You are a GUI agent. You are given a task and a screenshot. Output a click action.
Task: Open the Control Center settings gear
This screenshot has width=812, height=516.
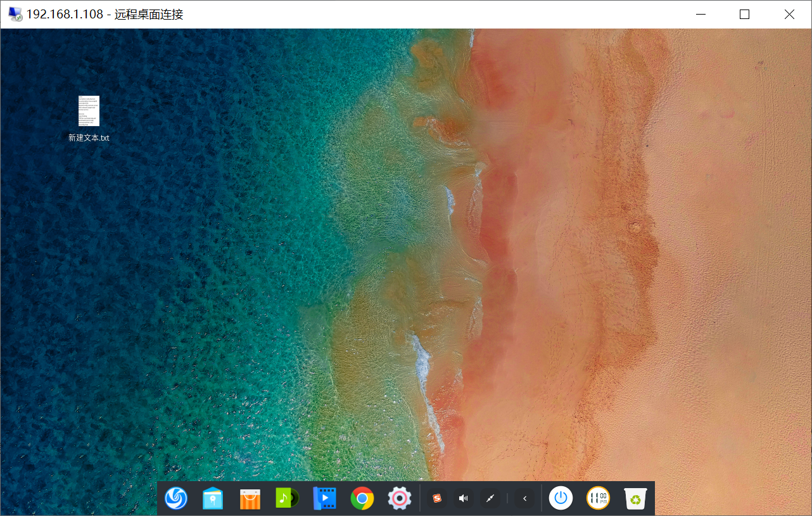(399, 498)
